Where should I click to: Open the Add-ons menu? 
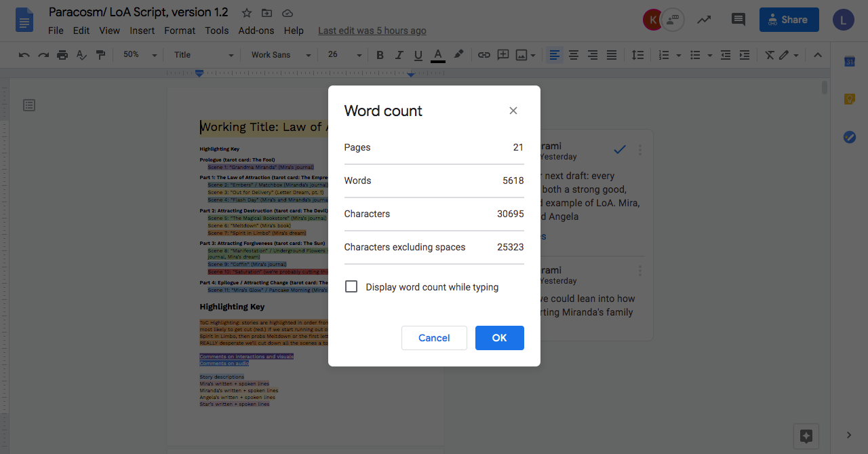tap(256, 31)
